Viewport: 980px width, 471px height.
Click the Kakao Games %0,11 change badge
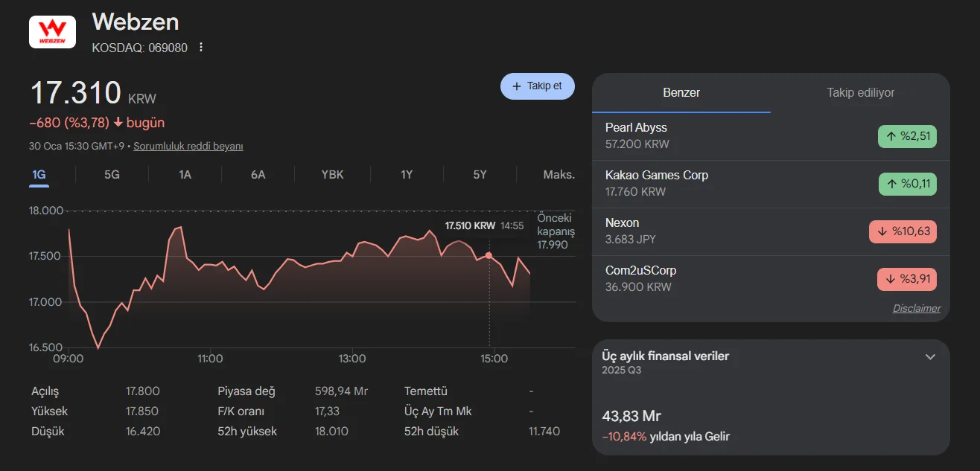(906, 184)
